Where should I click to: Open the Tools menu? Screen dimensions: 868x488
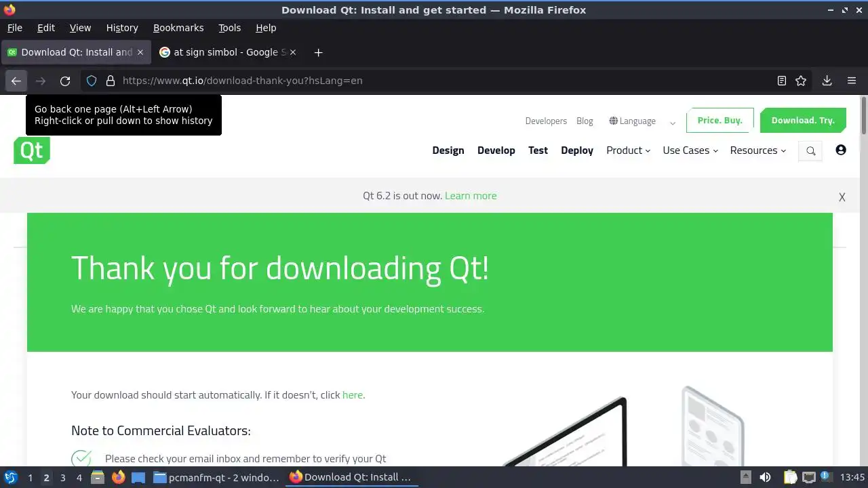tap(230, 28)
